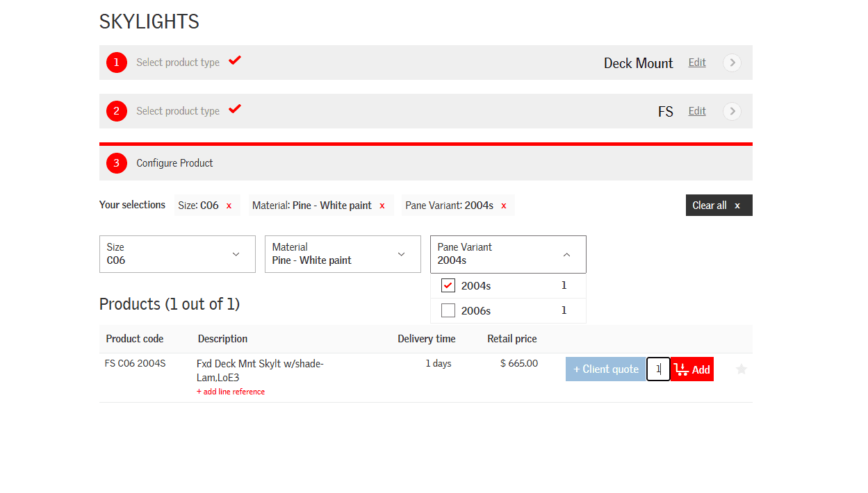868x493 pixels.
Task: Click the Delivery time column header
Action: pos(427,339)
